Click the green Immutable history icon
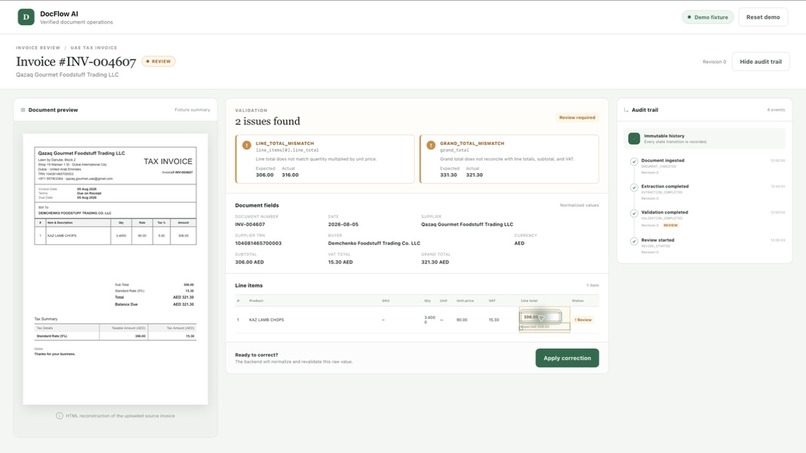Screen dimensions: 806x453 pos(634,138)
